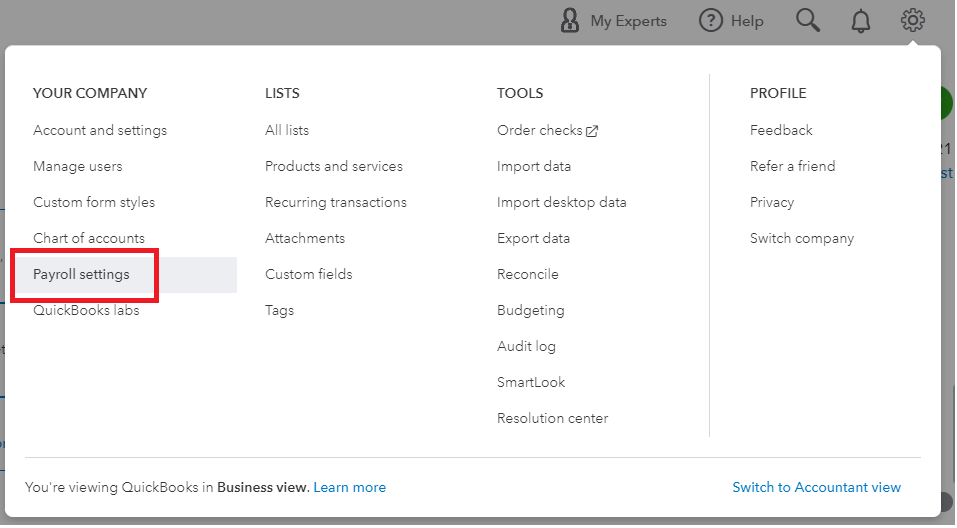Open Payroll settings menu item
Image resolution: width=957 pixels, height=528 pixels.
click(x=81, y=274)
